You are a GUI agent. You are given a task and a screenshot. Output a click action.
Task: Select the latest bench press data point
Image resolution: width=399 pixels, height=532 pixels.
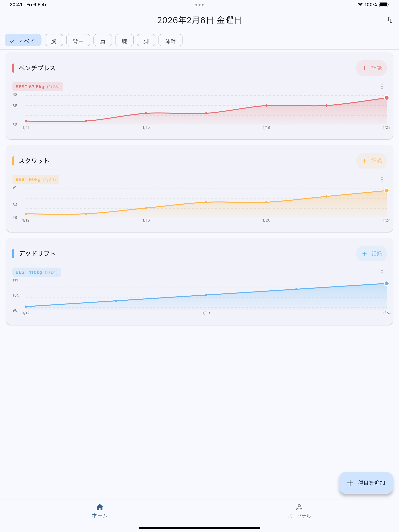pyautogui.click(x=386, y=98)
